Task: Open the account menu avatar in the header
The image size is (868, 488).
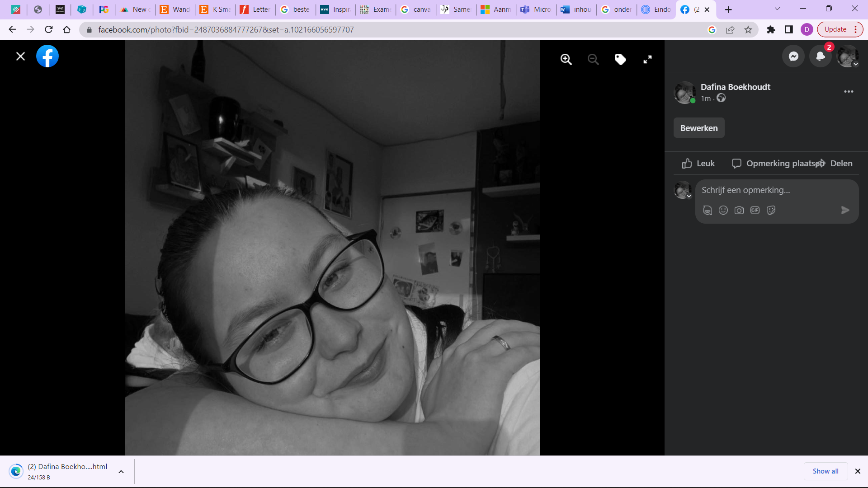Action: coord(848,56)
